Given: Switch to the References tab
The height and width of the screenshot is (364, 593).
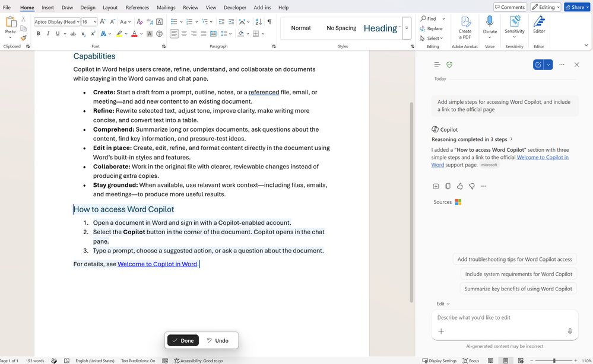Looking at the screenshot, I should click(137, 8).
